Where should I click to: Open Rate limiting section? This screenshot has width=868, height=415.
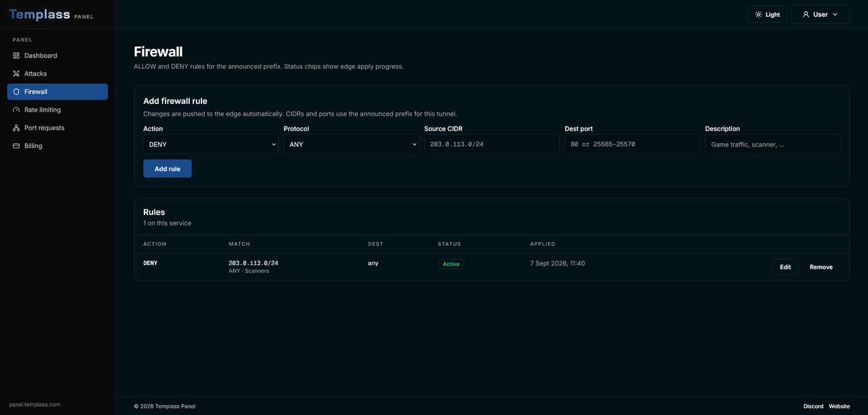tap(58, 110)
